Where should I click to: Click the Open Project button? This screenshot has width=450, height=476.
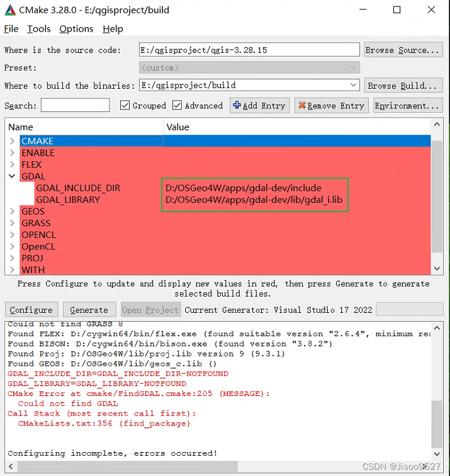pyautogui.click(x=151, y=310)
